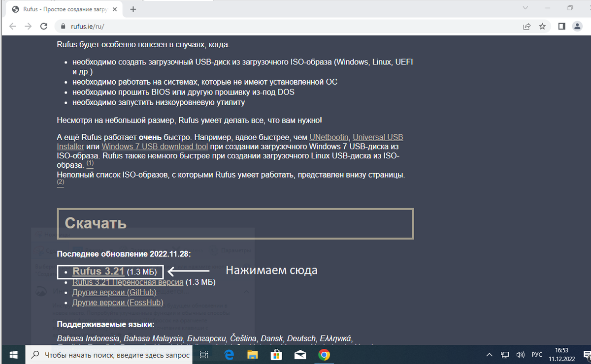The width and height of the screenshot is (591, 364).
Task: Click the site security lock icon
Action: click(63, 27)
